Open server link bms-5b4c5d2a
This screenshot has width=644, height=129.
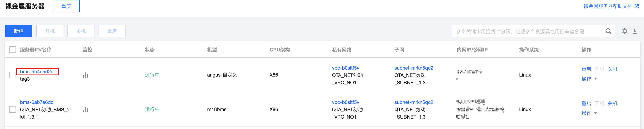tap(37, 72)
